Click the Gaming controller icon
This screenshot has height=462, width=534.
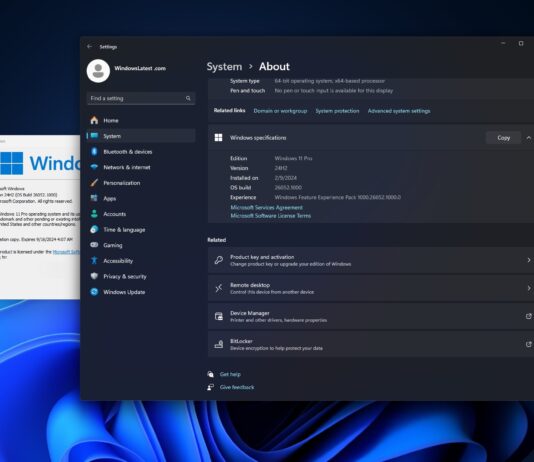pyautogui.click(x=94, y=245)
